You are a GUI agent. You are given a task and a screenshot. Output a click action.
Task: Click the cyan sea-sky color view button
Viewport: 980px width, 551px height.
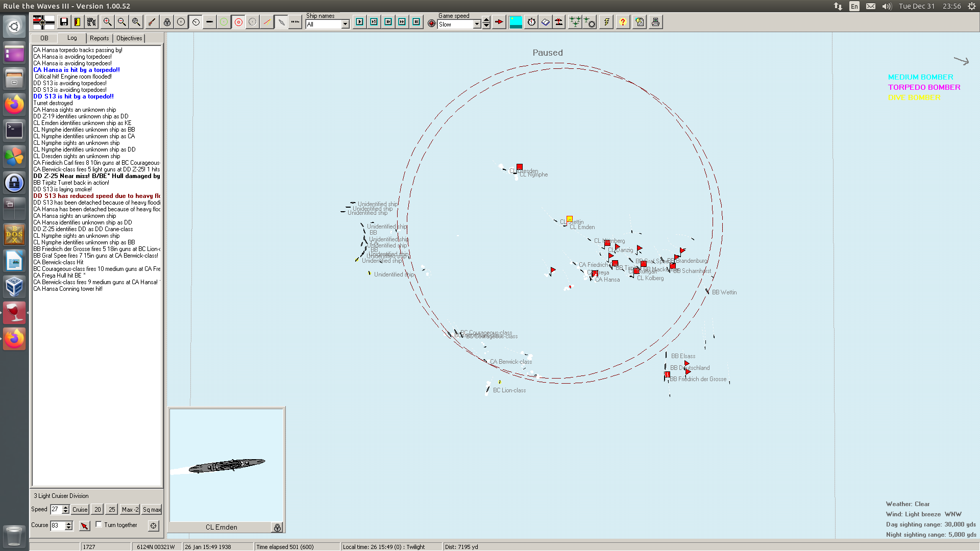coord(516,22)
